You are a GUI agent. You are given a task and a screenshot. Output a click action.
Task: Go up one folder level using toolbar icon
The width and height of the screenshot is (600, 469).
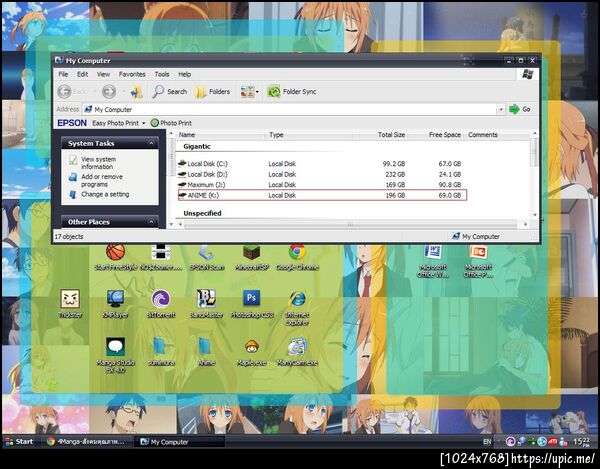tap(136, 92)
